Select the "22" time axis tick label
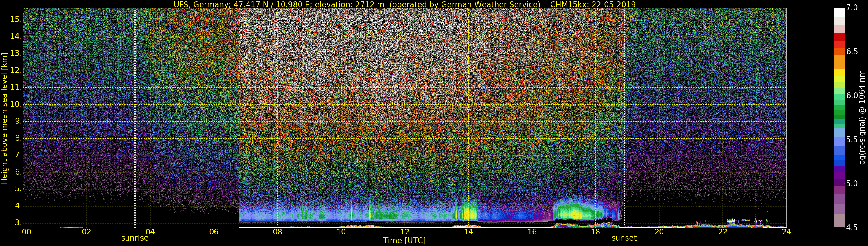The height and width of the screenshot is (246, 868). (723, 232)
